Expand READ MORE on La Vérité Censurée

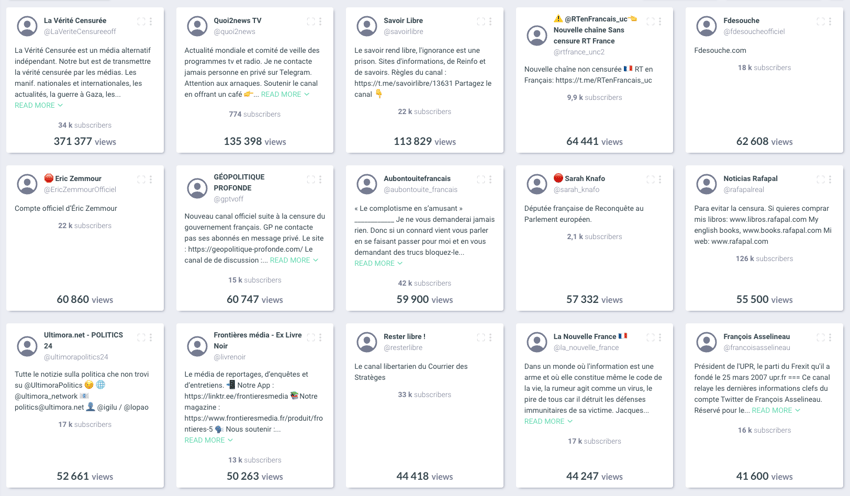click(38, 105)
